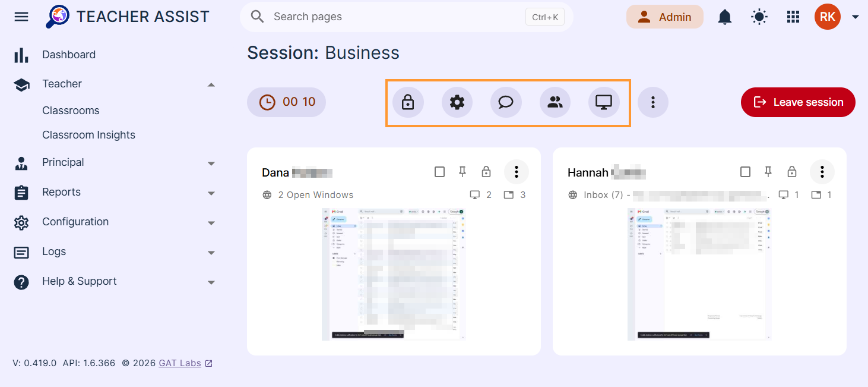Image resolution: width=868 pixels, height=387 pixels.
Task: Lock Hannah's screen with padlock icon
Action: [791, 172]
